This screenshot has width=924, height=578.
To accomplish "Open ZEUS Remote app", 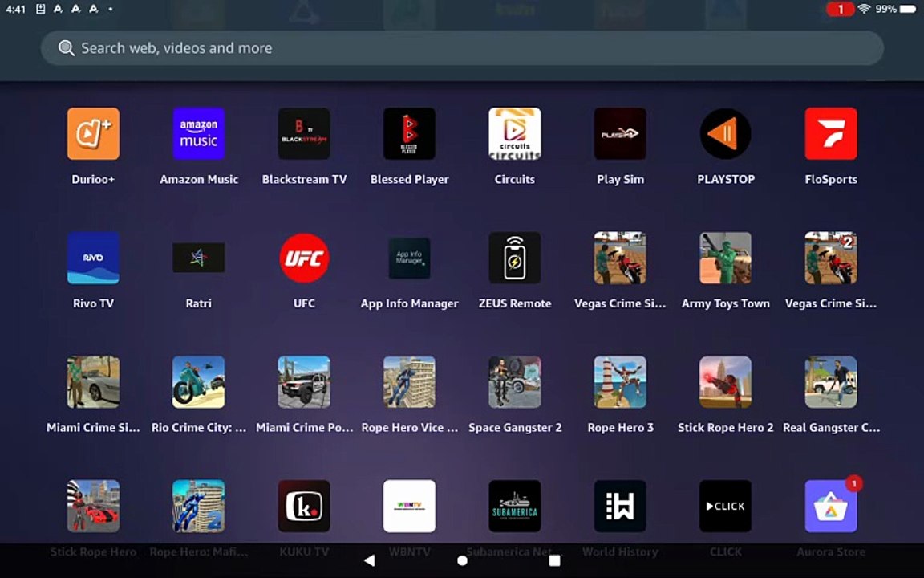I will [x=514, y=258].
